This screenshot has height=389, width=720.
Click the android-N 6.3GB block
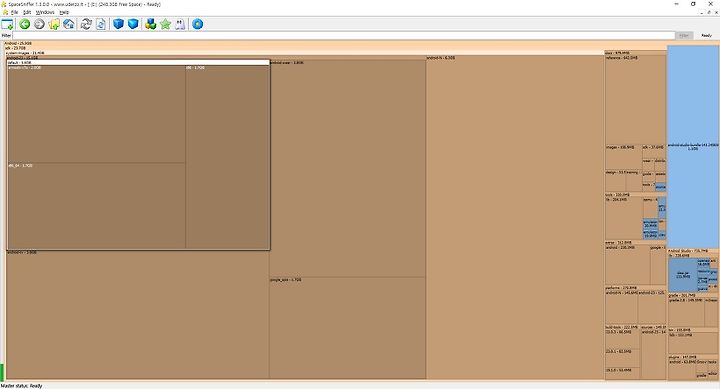[515, 217]
